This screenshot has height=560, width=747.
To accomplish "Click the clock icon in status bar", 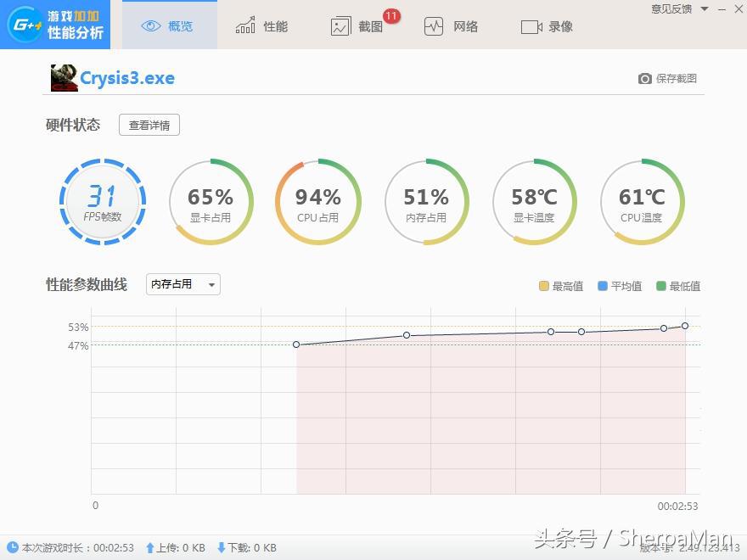I will pos(13,547).
